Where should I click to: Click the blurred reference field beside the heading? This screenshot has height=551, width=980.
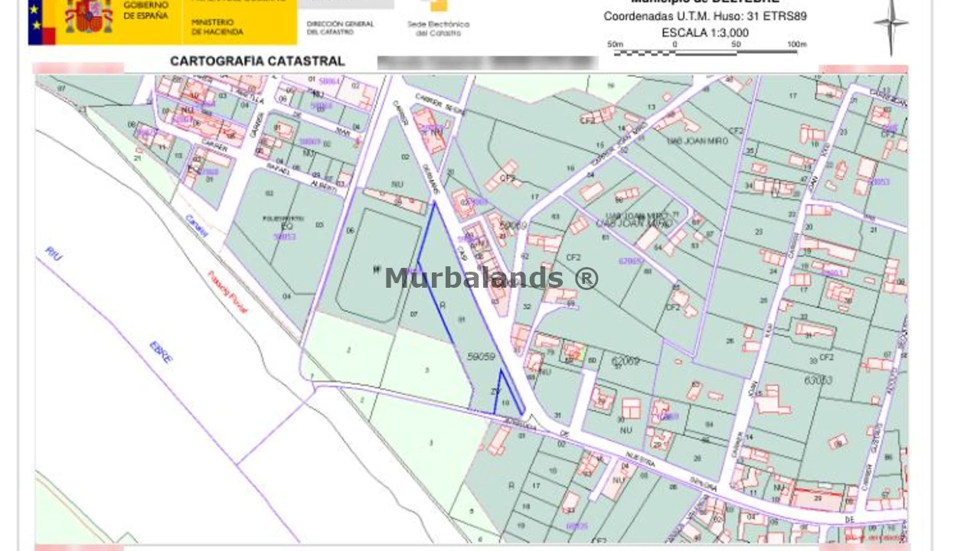(487, 62)
